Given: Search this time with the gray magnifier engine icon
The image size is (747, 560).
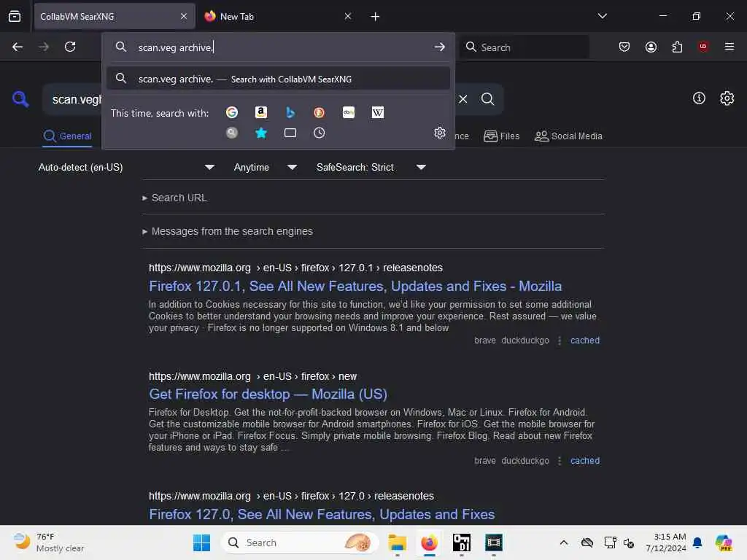Looking at the screenshot, I should [x=231, y=133].
